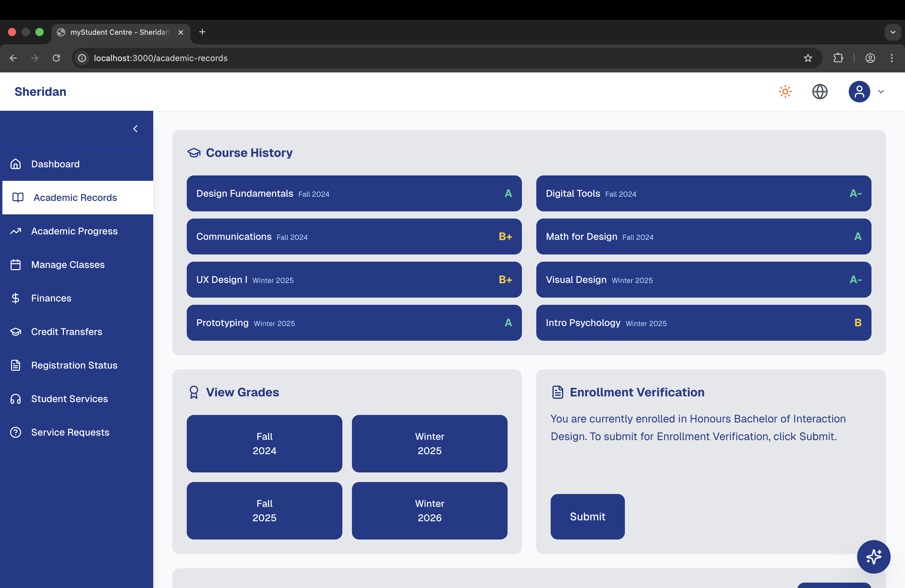Click the user profile avatar icon
The height and width of the screenshot is (588, 905).
[x=859, y=92]
